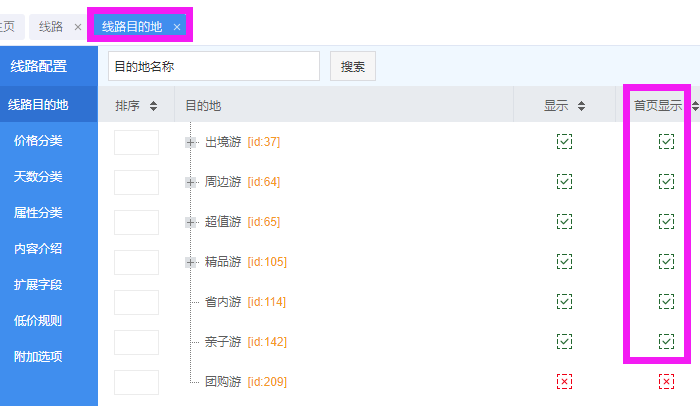Toggle 显示 check for 亲子游

point(564,341)
